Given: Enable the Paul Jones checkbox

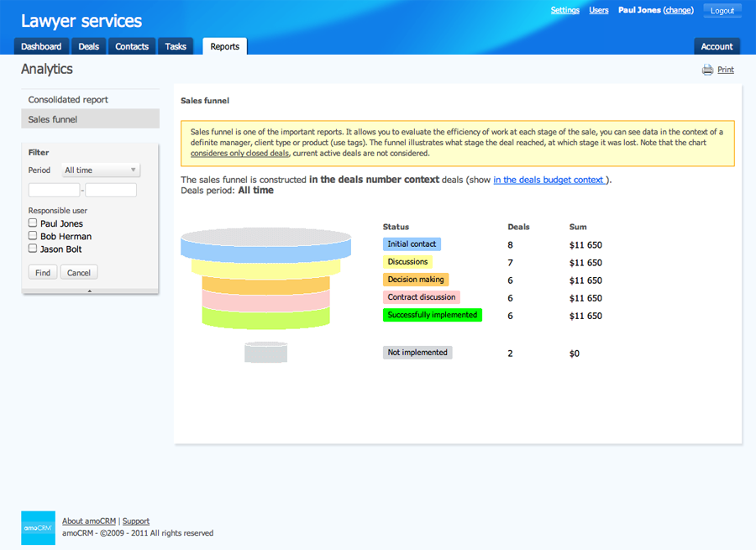Looking at the screenshot, I should 33,223.
